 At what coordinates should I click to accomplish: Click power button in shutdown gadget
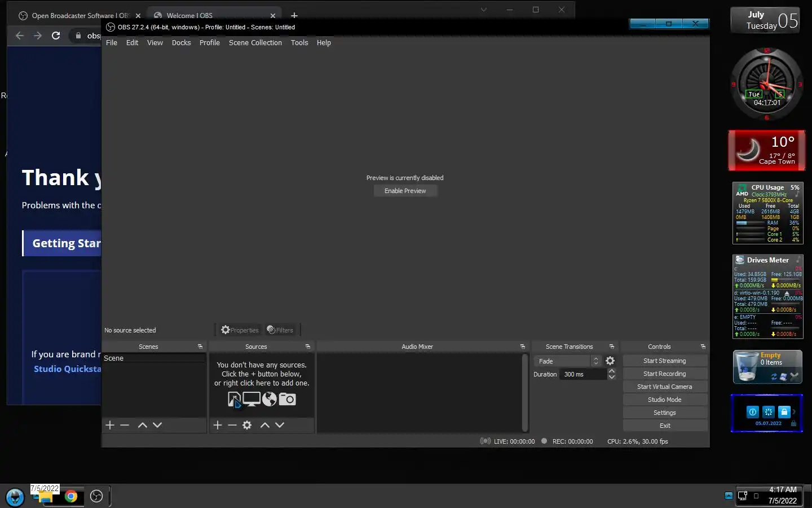click(x=752, y=412)
